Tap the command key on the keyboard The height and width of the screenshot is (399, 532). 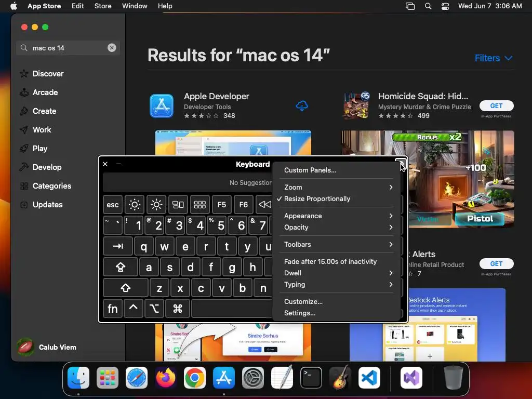[x=178, y=309]
